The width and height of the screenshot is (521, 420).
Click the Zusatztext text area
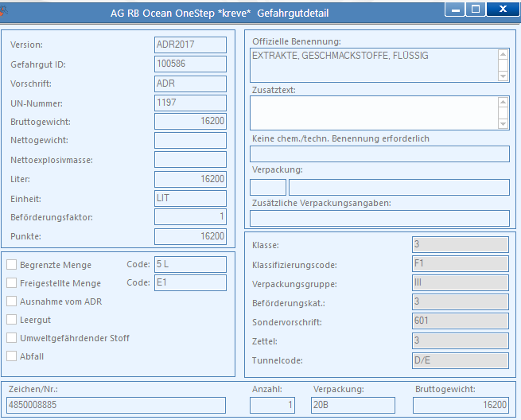coord(374,113)
